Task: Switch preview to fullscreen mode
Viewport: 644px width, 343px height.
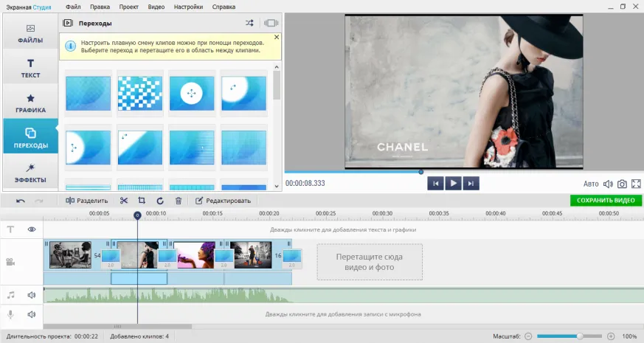Action: tap(636, 184)
